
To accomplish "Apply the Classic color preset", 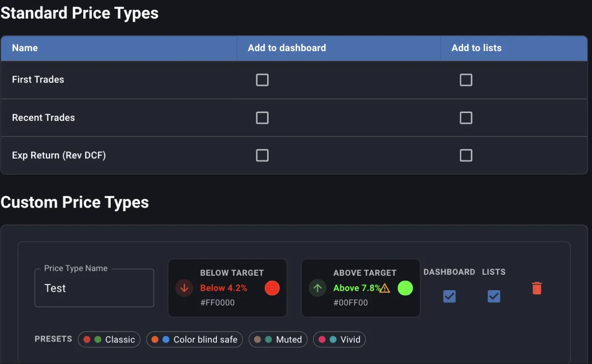I will [109, 339].
